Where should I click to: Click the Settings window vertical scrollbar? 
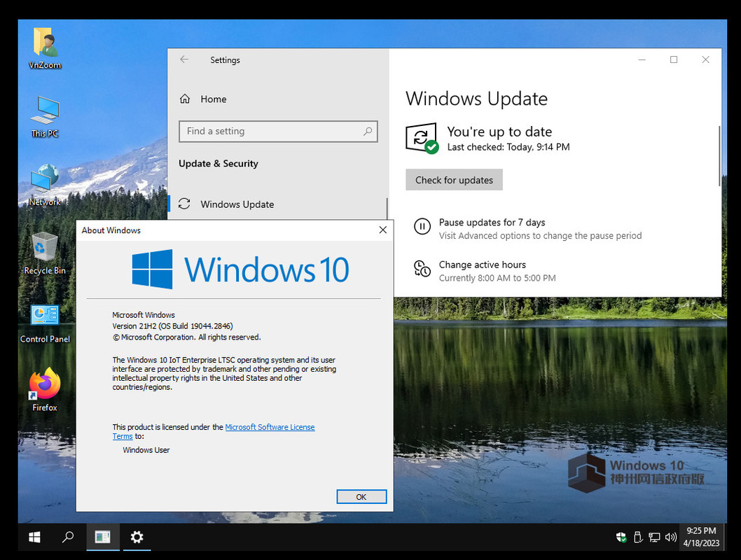[x=719, y=156]
